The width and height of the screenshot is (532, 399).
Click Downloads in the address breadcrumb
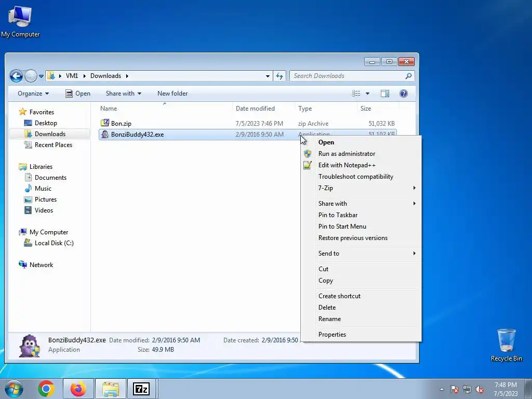[105, 76]
